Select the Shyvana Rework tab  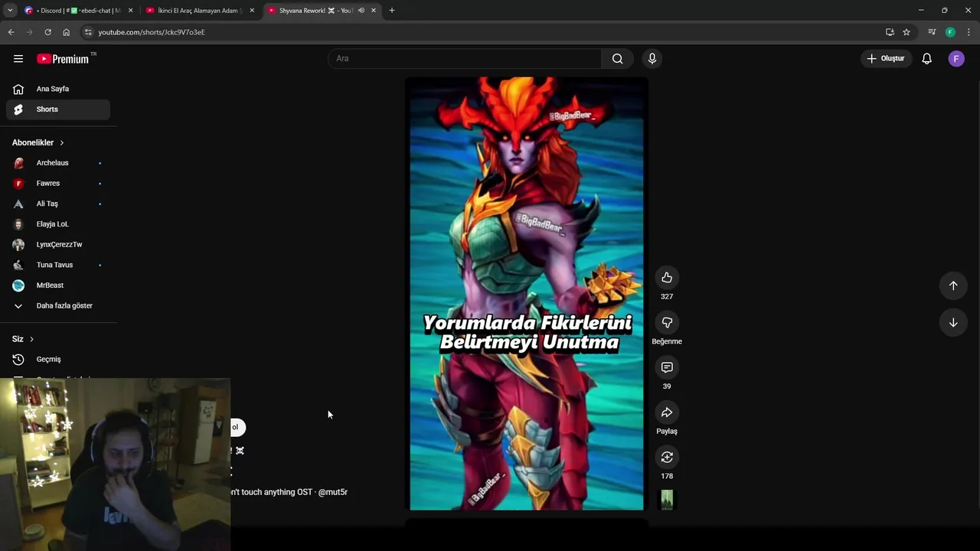(315, 11)
